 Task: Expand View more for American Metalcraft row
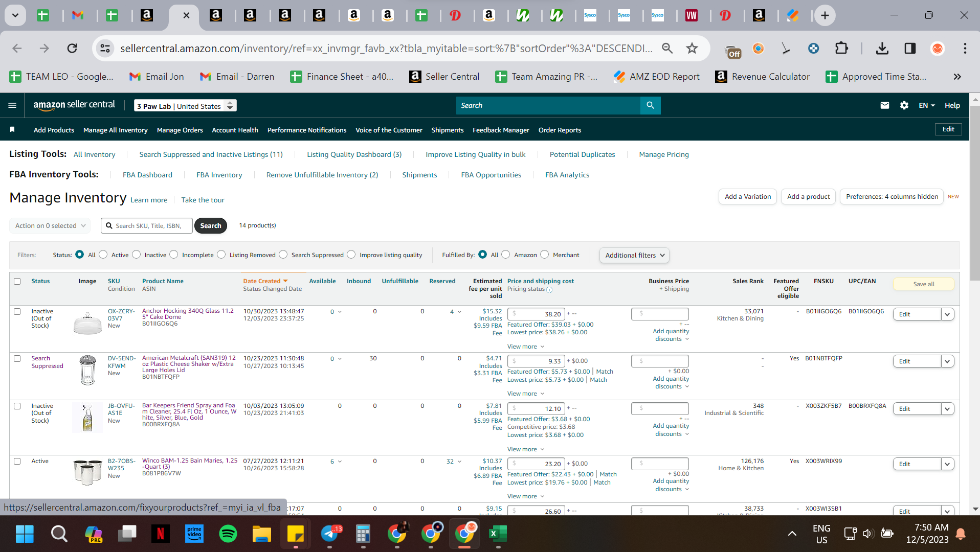(526, 394)
